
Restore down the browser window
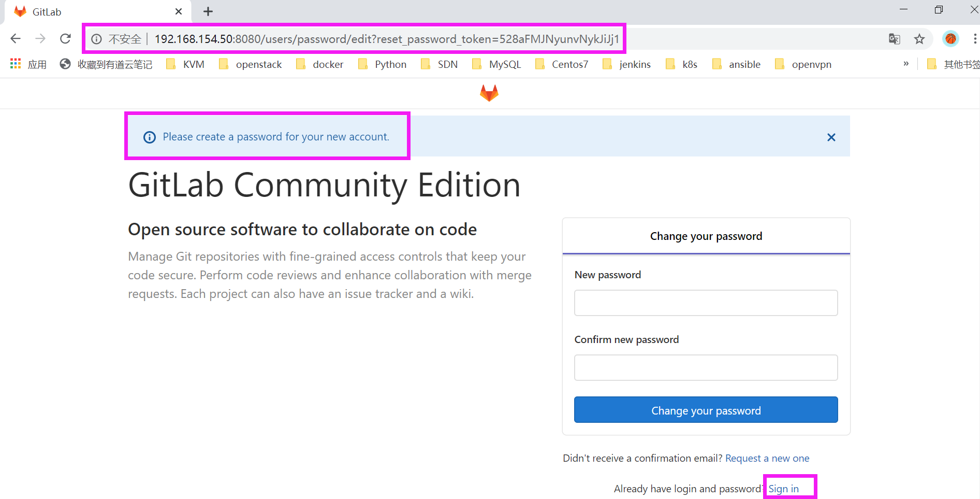pyautogui.click(x=939, y=9)
